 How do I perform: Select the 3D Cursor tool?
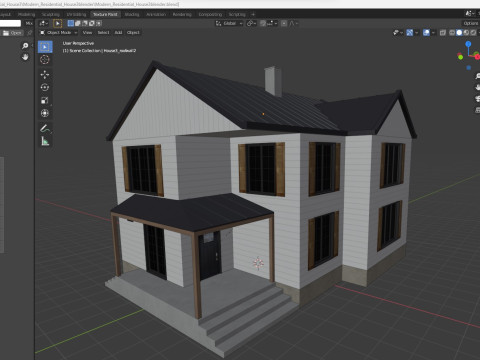click(45, 60)
